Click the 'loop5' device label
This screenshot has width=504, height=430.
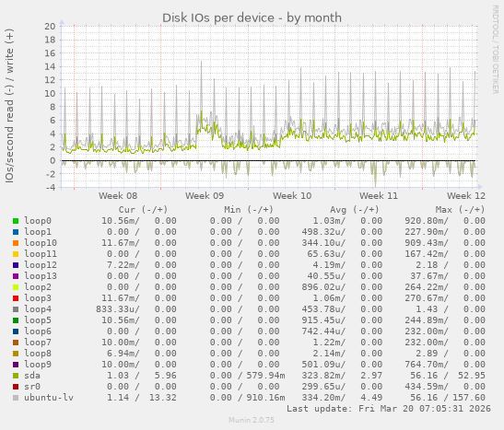(38, 320)
